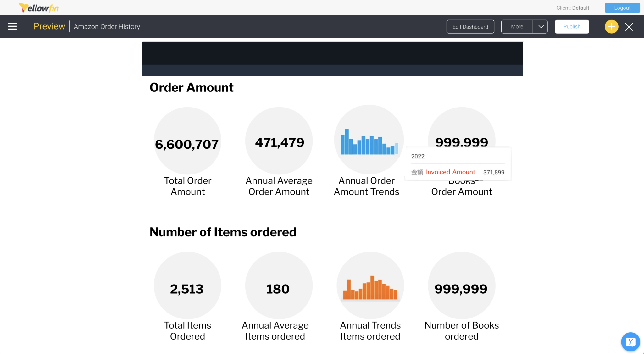Click the Yellowfin logo
This screenshot has height=354, width=644.
click(x=39, y=8)
